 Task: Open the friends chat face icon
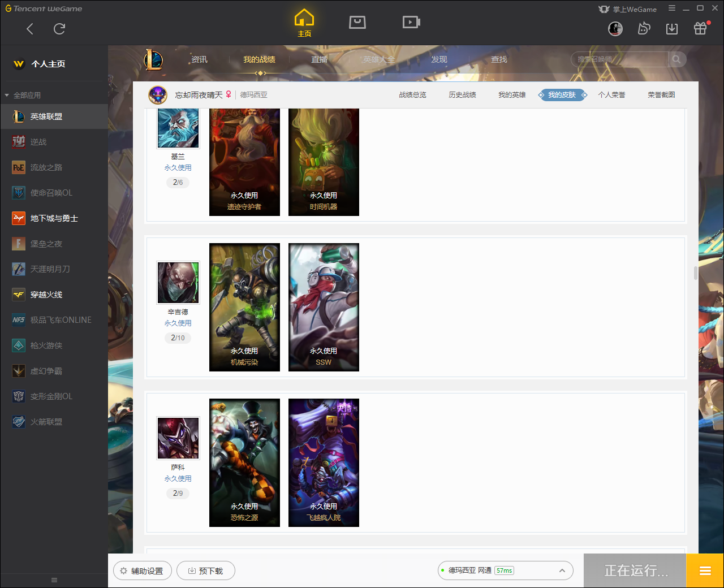coord(644,29)
